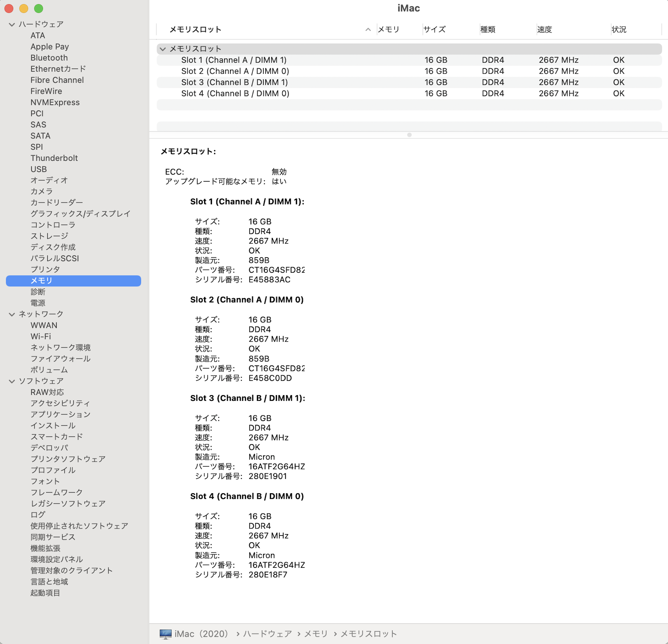Open オーディオ in the sidebar
Screen dimensions: 668x644
[x=49, y=180]
